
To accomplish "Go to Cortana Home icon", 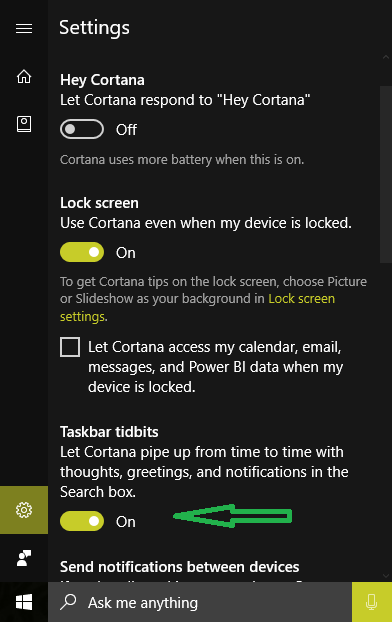I will tap(24, 77).
